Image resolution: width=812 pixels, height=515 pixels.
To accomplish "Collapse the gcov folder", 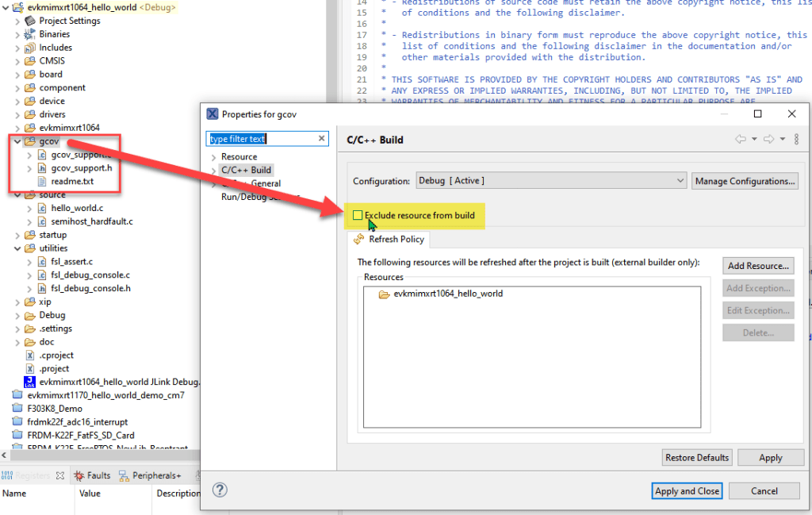I will pos(18,141).
